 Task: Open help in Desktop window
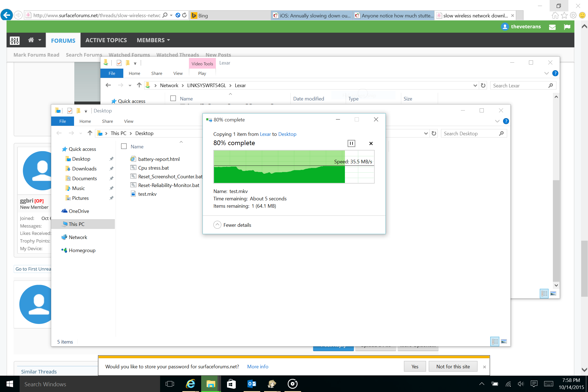click(506, 121)
